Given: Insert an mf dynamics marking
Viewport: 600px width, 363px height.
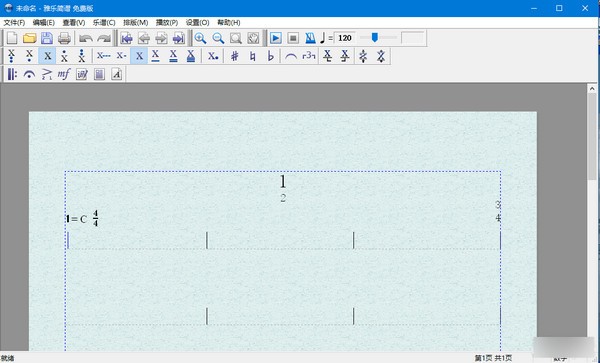Looking at the screenshot, I should click(x=64, y=74).
